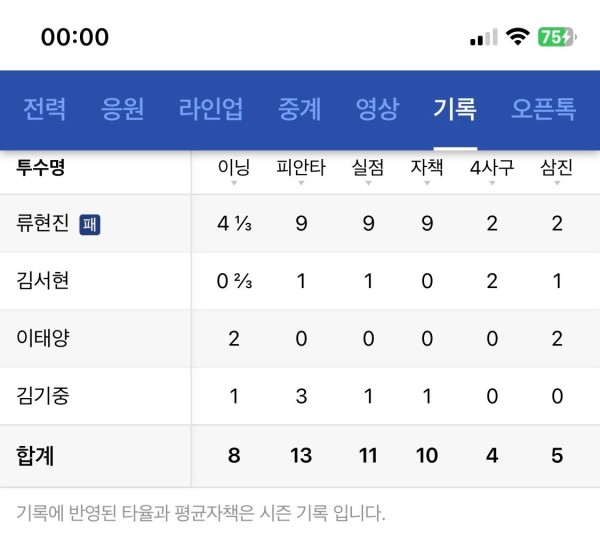600x542 pixels.
Task: Switch to the 전력 tab
Action: coord(45,109)
